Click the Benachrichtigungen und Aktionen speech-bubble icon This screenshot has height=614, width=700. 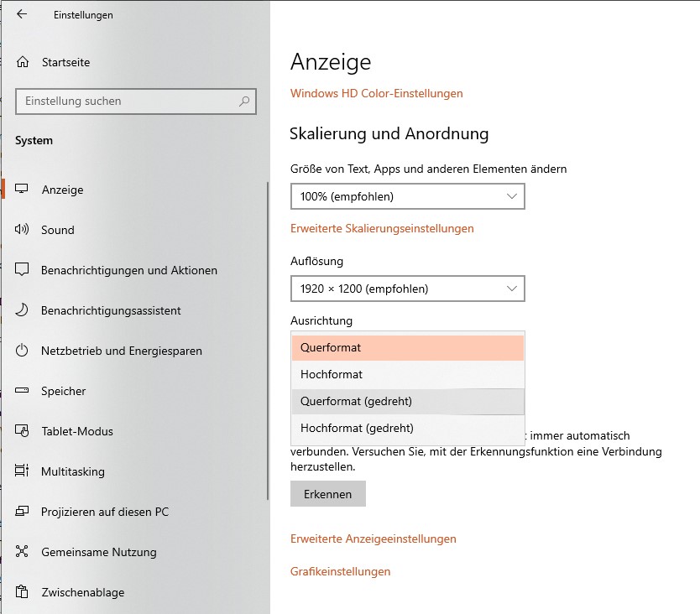pyautogui.click(x=22, y=269)
